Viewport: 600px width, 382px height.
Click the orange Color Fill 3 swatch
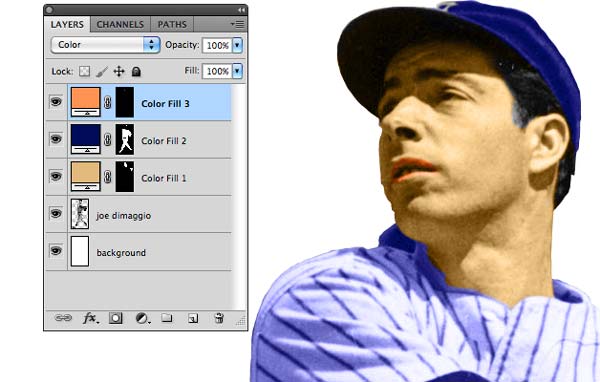(x=86, y=102)
